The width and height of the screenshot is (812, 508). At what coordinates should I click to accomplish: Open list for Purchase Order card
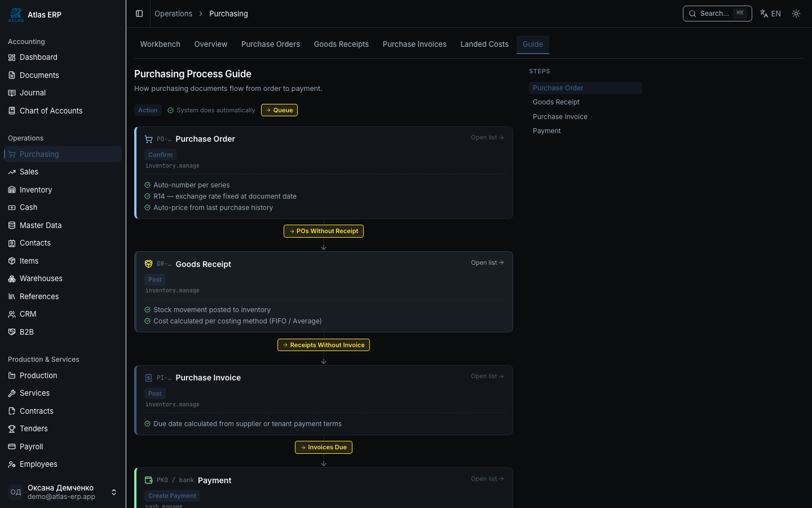click(x=487, y=137)
